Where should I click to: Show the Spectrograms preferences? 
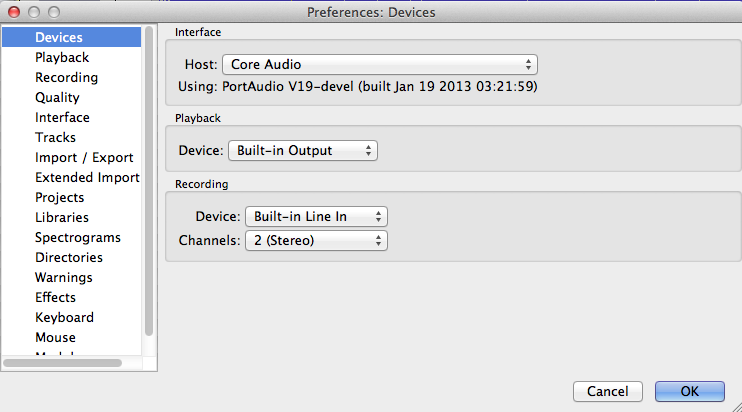78,238
